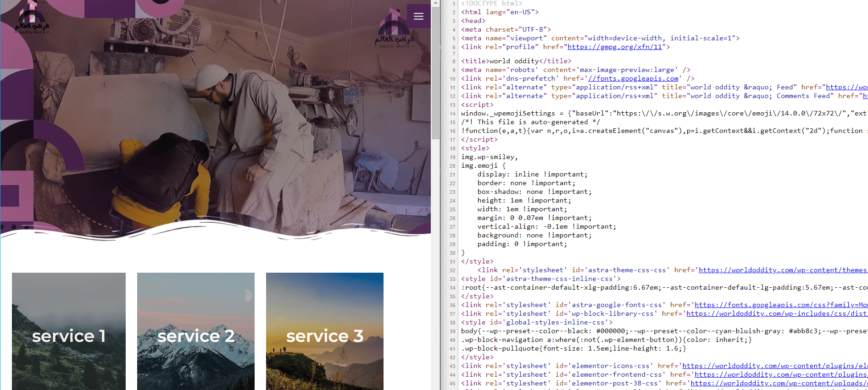
Task: Click the <style id='global-styles-inline-css'> line
Action: pos(537,322)
